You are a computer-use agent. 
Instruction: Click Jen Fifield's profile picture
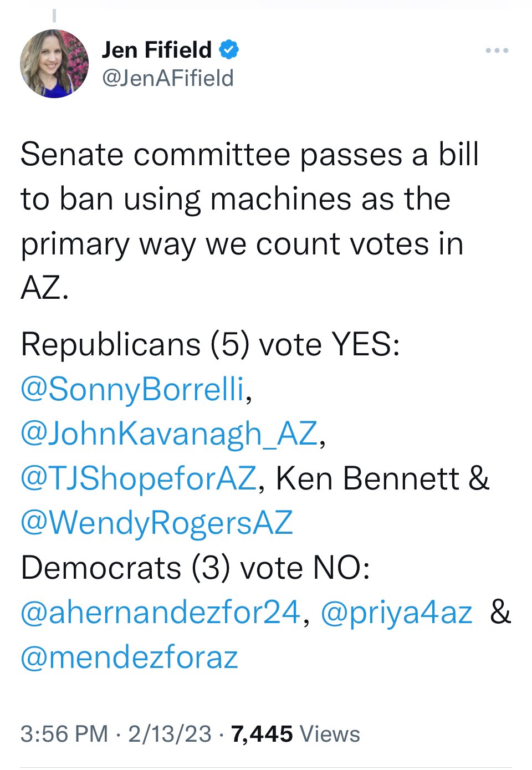[54, 63]
